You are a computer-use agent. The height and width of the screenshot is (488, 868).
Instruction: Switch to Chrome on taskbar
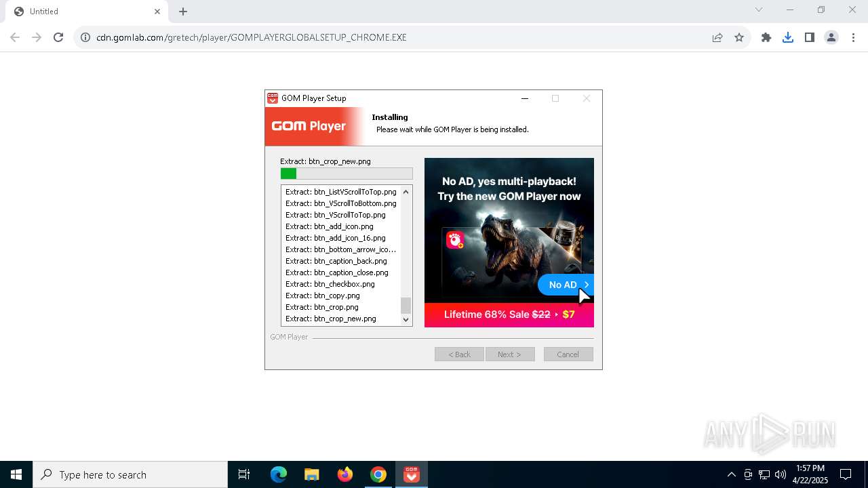[378, 474]
